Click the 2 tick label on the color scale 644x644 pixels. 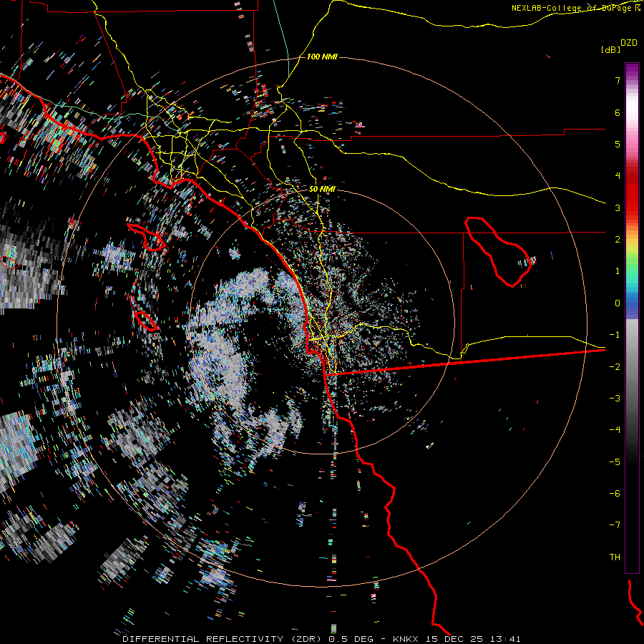[x=618, y=240]
